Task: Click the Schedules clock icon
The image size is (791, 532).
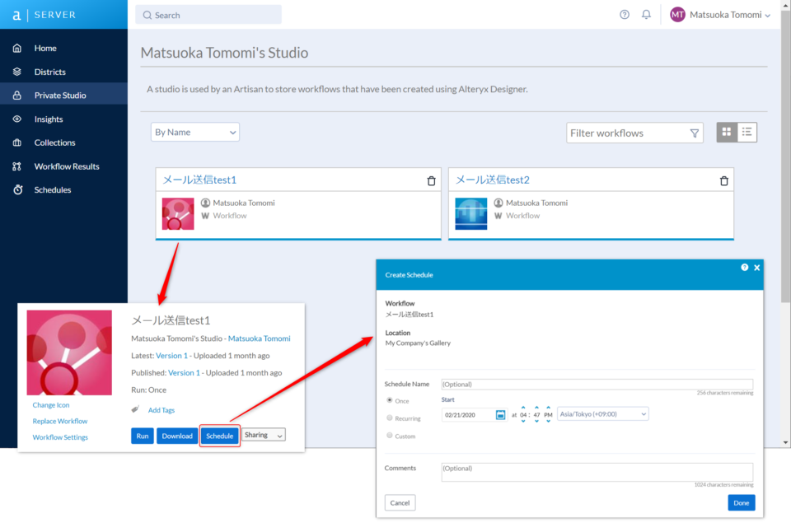Action: coord(17,189)
